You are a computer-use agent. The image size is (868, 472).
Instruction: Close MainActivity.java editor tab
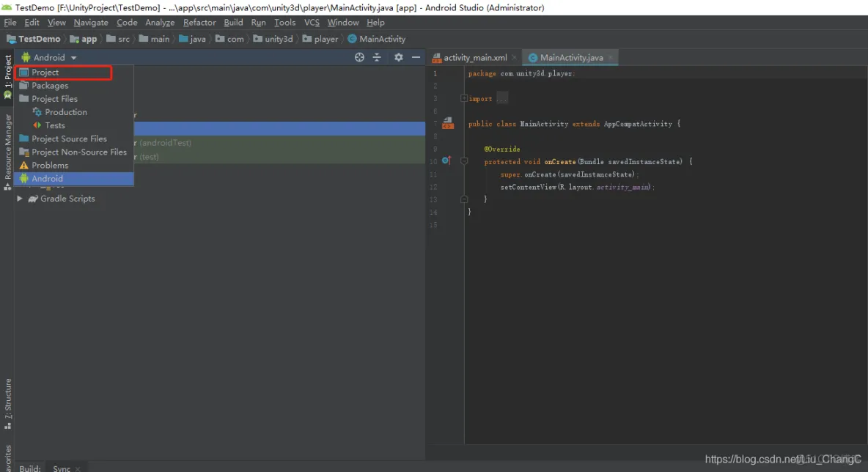611,58
